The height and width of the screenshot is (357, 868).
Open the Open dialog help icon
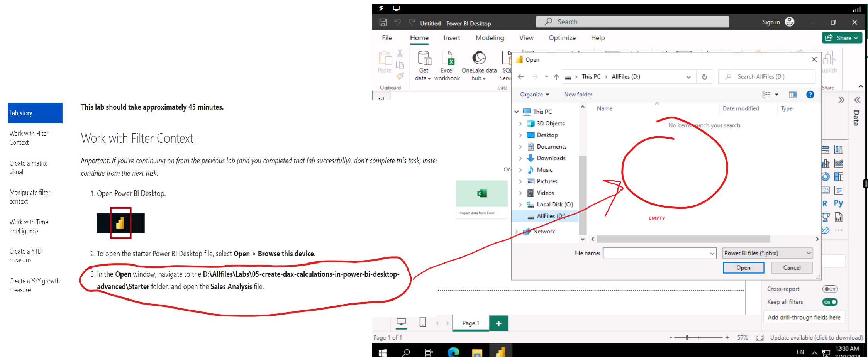pyautogui.click(x=810, y=95)
